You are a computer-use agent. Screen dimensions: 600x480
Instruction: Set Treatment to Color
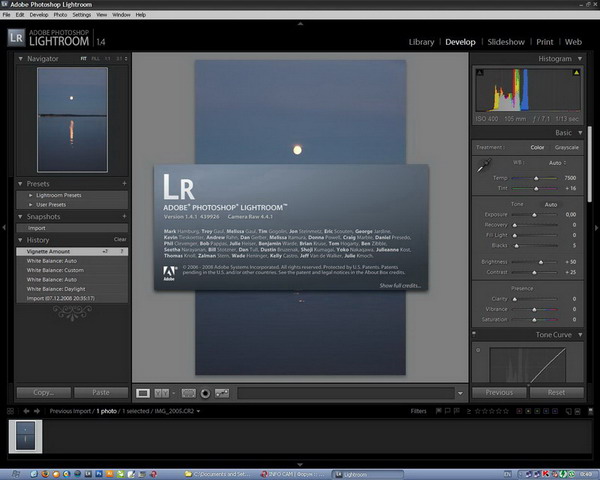tap(537, 147)
